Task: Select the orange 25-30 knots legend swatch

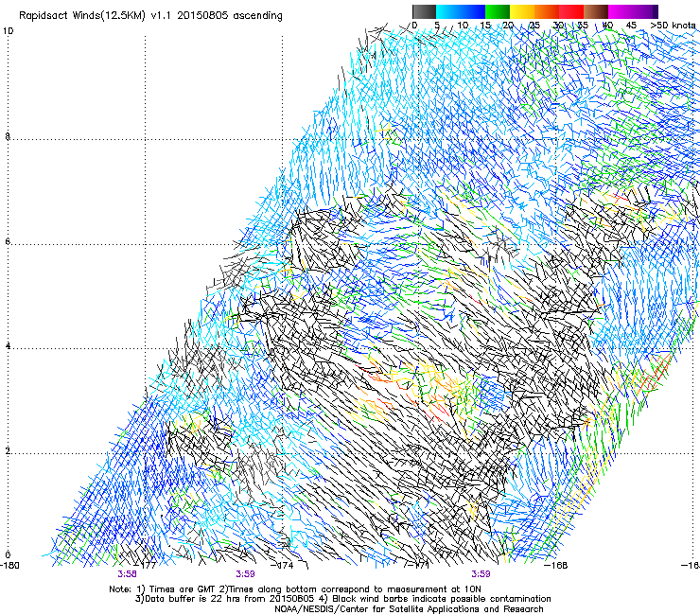Action: coord(547,11)
